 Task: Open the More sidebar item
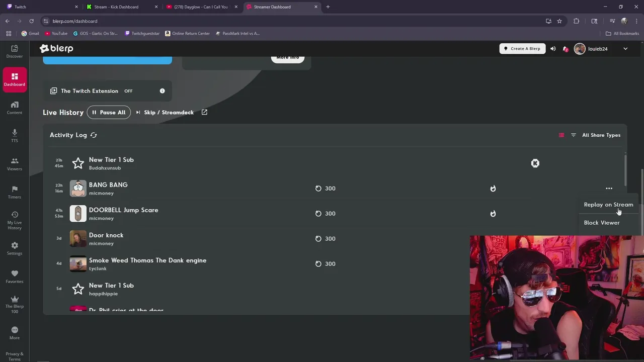(x=15, y=333)
